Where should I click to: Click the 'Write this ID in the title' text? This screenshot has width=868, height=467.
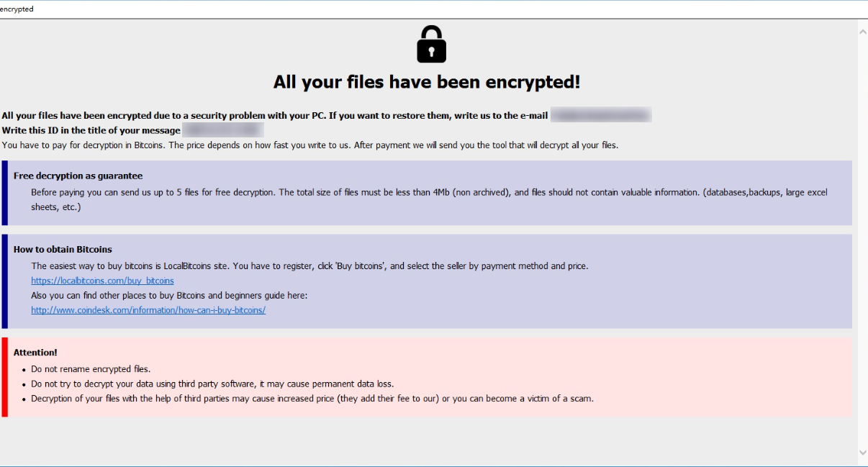tap(91, 130)
